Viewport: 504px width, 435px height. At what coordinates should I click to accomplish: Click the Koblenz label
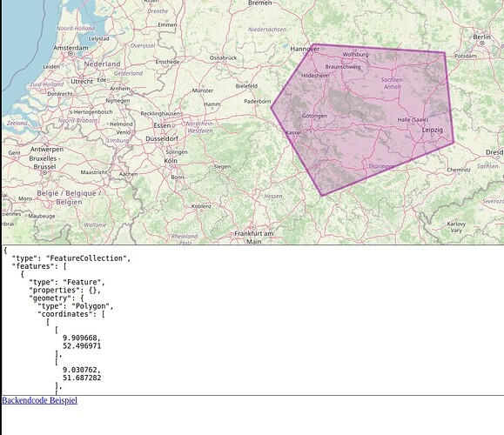click(202, 206)
